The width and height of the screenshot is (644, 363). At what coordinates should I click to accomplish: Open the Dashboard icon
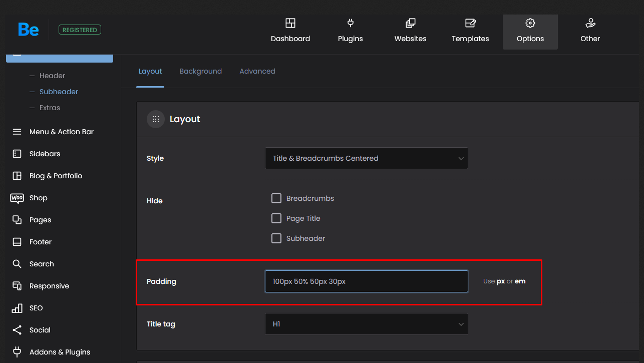pyautogui.click(x=290, y=23)
